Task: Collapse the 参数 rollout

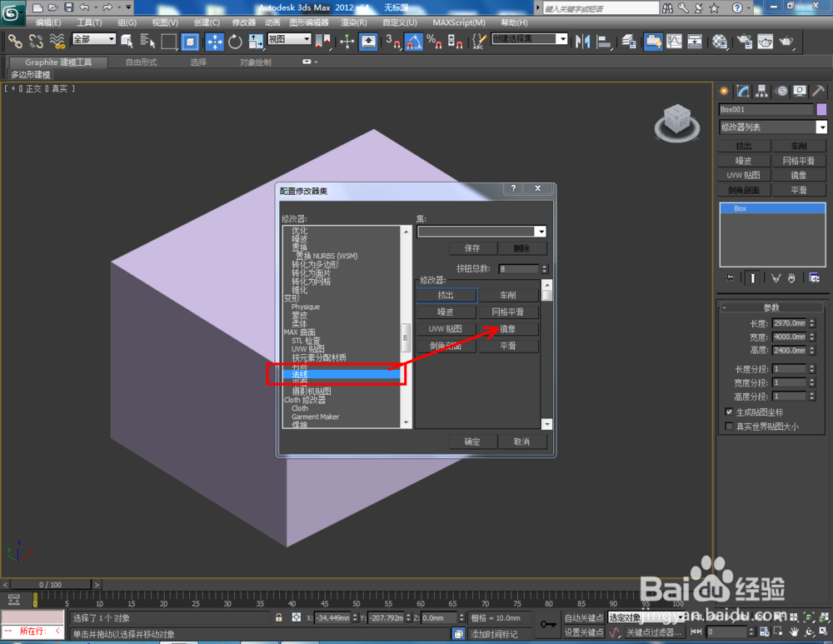Action: coord(771,307)
